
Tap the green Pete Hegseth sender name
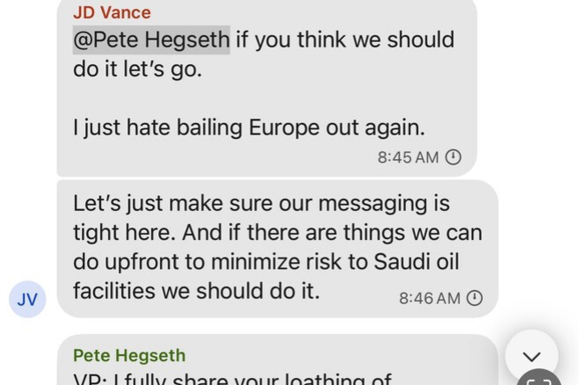(129, 355)
